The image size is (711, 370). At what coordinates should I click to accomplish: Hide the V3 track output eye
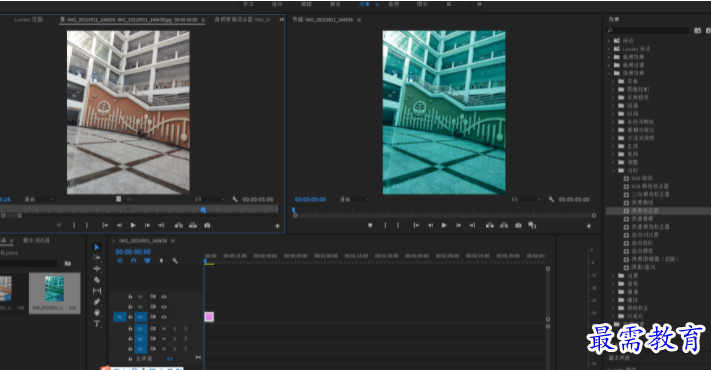tap(164, 297)
